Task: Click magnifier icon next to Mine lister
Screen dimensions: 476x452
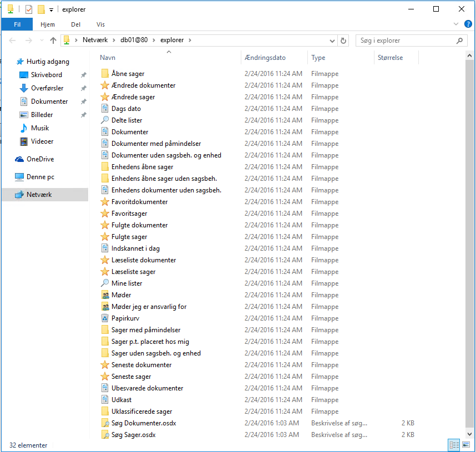Action: 105,283
